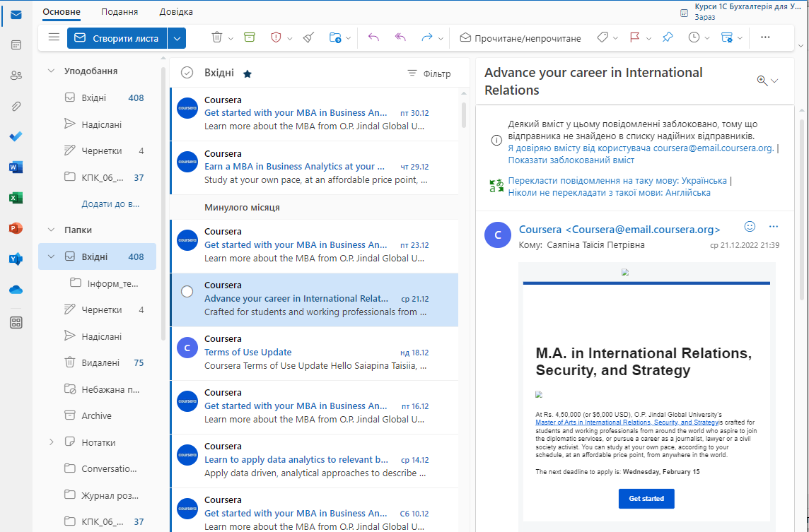Click the message list vertical scrollbar
The width and height of the screenshot is (809, 532).
pyautogui.click(x=464, y=113)
